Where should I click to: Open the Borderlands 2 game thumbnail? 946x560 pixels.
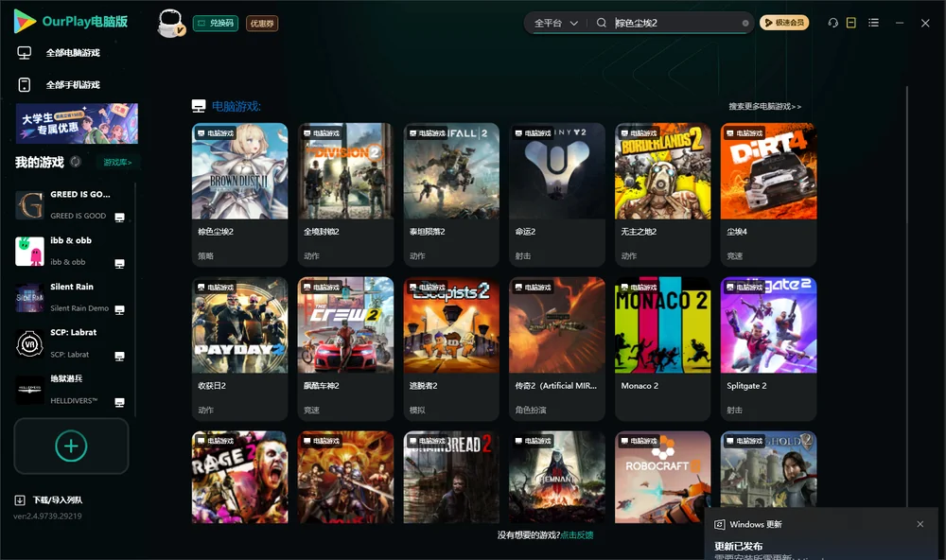click(662, 171)
